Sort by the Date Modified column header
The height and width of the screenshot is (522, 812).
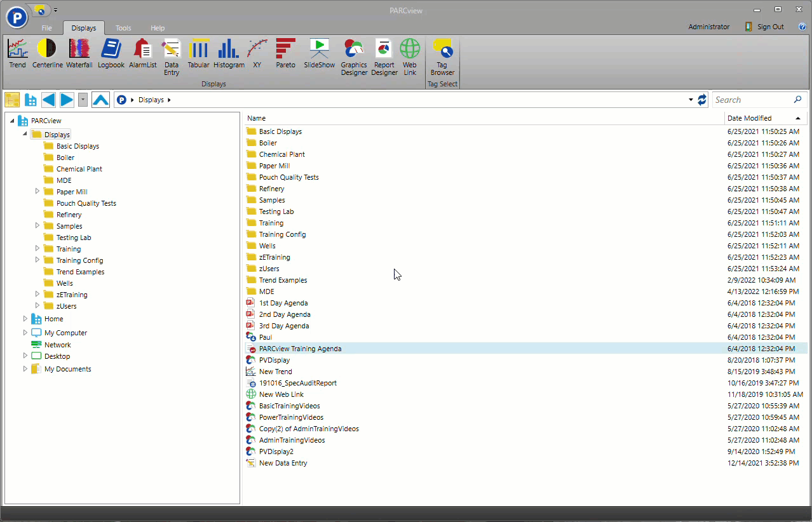pyautogui.click(x=766, y=118)
